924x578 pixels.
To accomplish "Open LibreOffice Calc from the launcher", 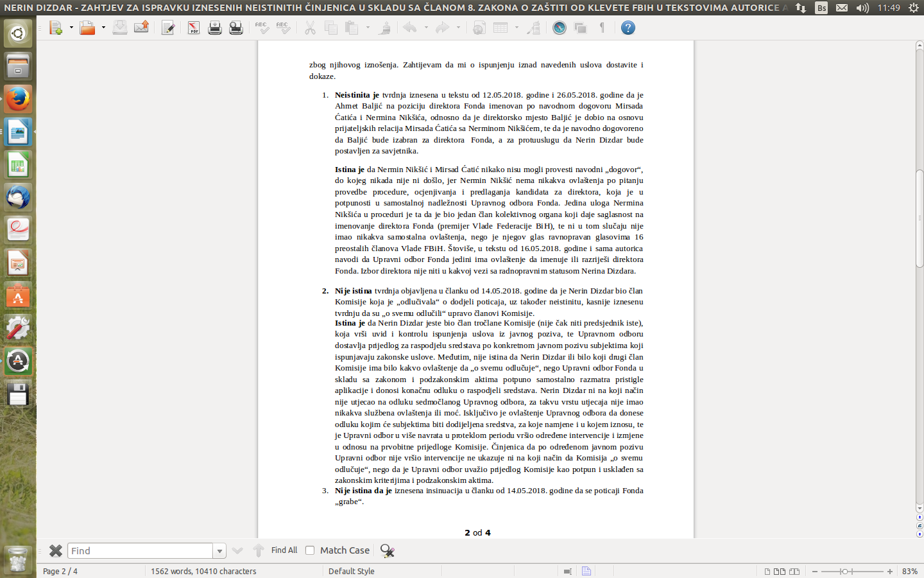I will click(x=18, y=165).
